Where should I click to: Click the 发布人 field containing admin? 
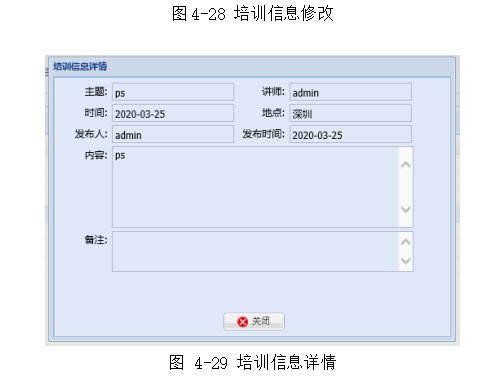pos(173,134)
